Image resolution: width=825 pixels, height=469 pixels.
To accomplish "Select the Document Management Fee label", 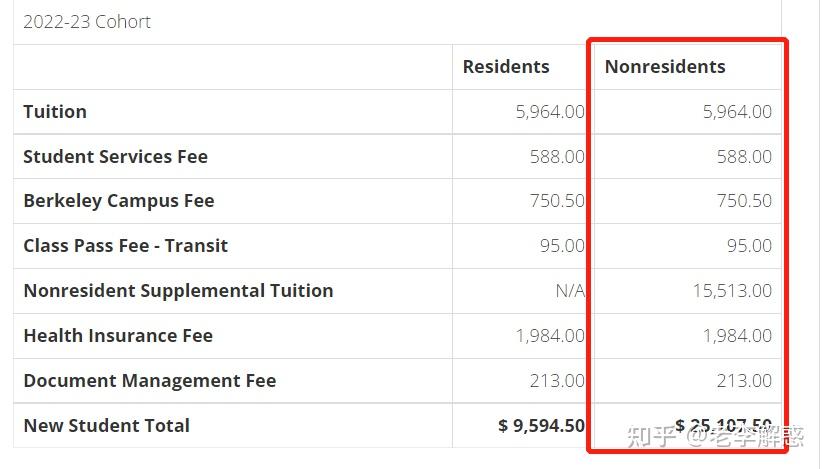I will click(x=149, y=381).
